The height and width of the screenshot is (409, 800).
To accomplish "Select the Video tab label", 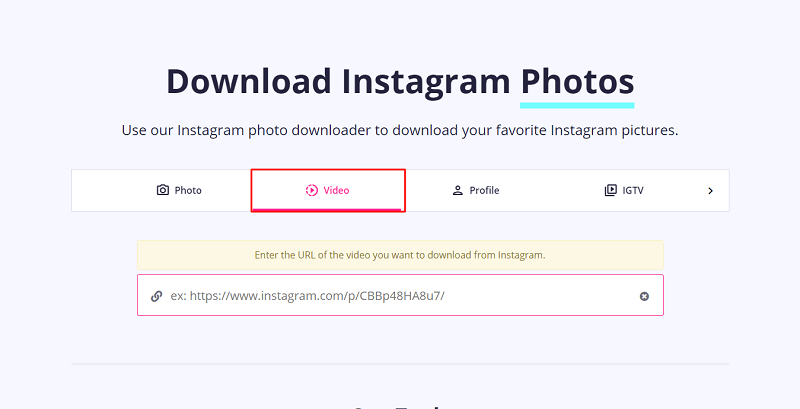I will (x=336, y=190).
